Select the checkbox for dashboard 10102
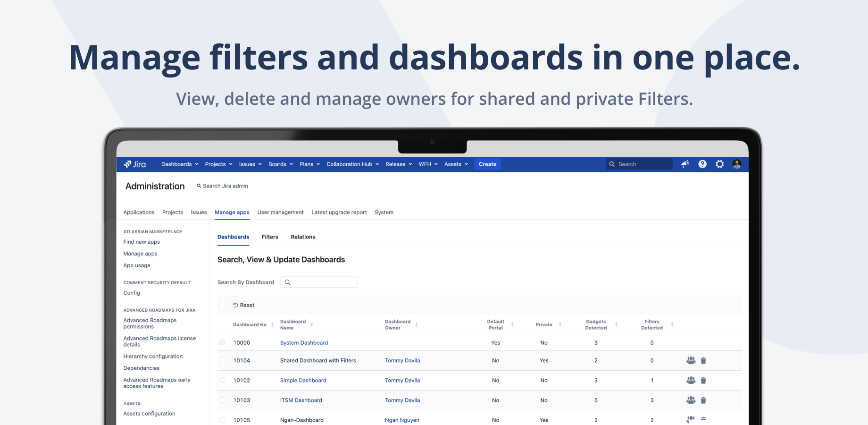This screenshot has height=425, width=868. (222, 381)
